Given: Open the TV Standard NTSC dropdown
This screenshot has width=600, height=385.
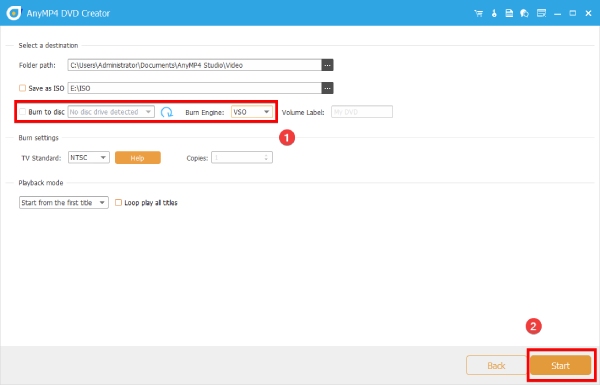Looking at the screenshot, I should coord(89,157).
